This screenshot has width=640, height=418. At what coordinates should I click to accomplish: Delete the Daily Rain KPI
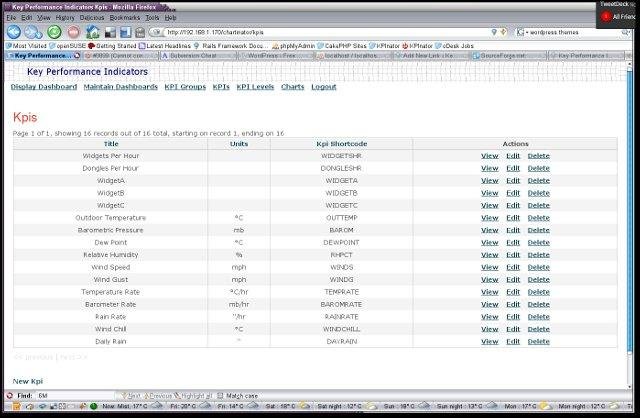point(538,342)
